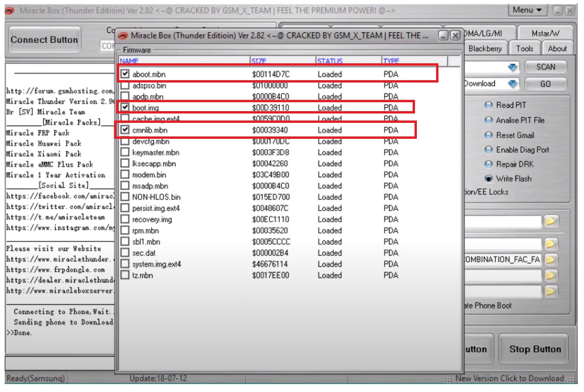Click the t.me/amiracleteam link in log
This screenshot has height=392, width=584.
(x=55, y=217)
